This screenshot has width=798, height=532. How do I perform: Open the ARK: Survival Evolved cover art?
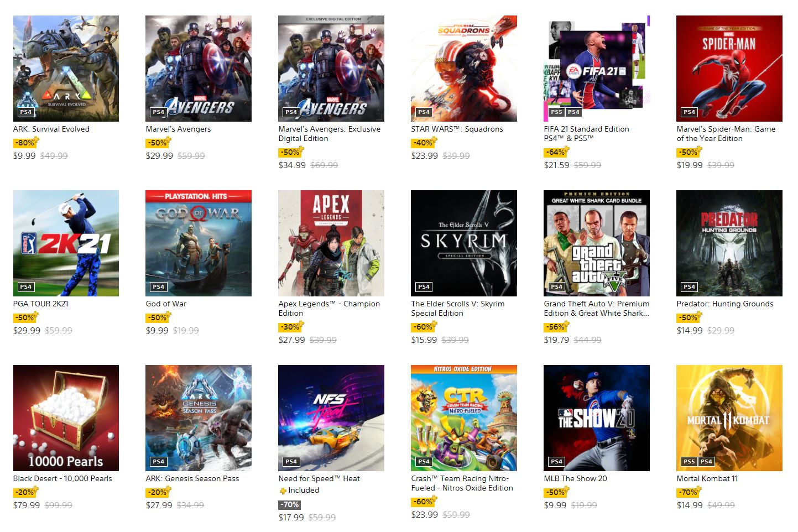(66, 69)
